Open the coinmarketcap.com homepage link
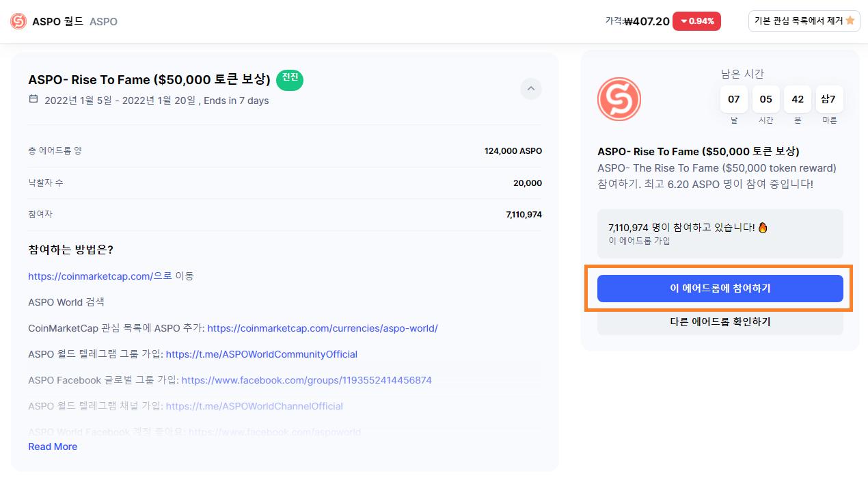Image resolution: width=868 pixels, height=480 pixels. [90, 276]
